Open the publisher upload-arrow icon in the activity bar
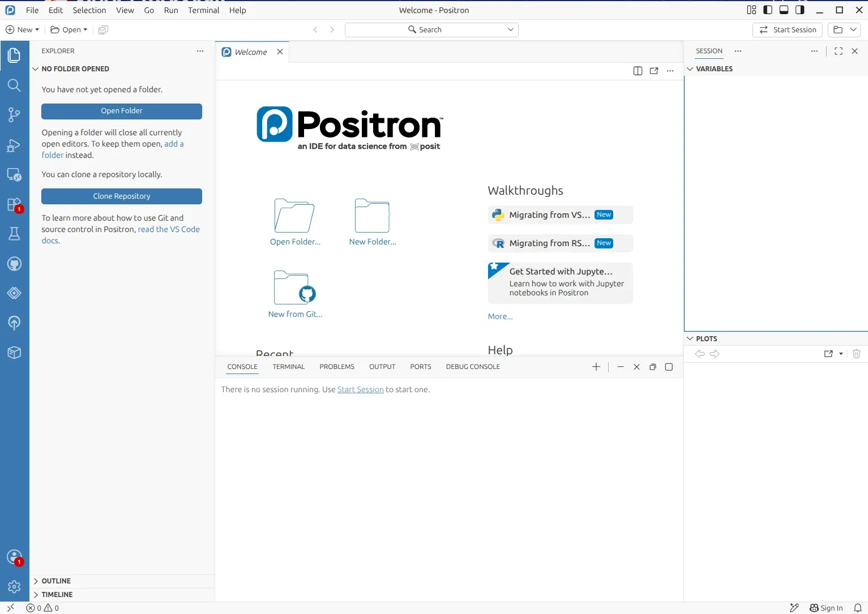868x614 pixels. (x=14, y=323)
